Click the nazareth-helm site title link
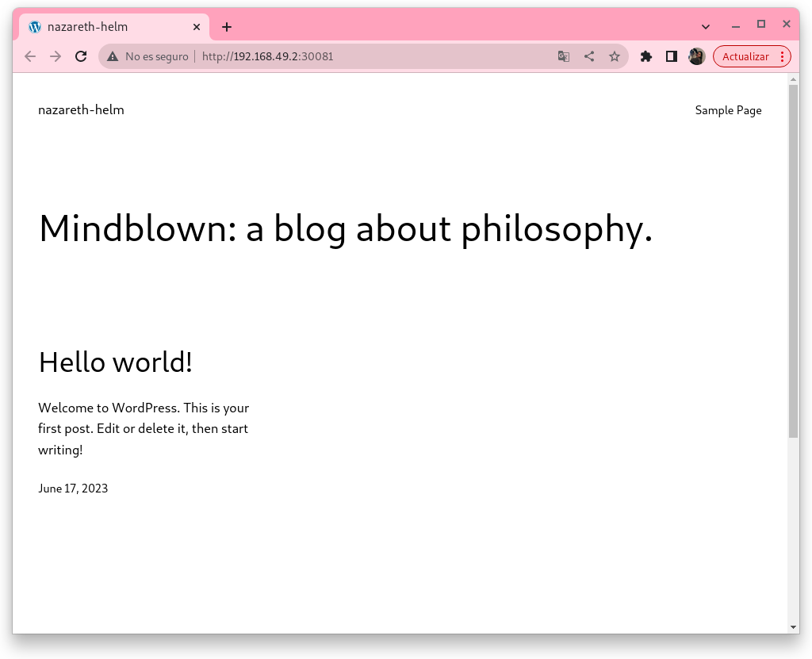 [81, 110]
